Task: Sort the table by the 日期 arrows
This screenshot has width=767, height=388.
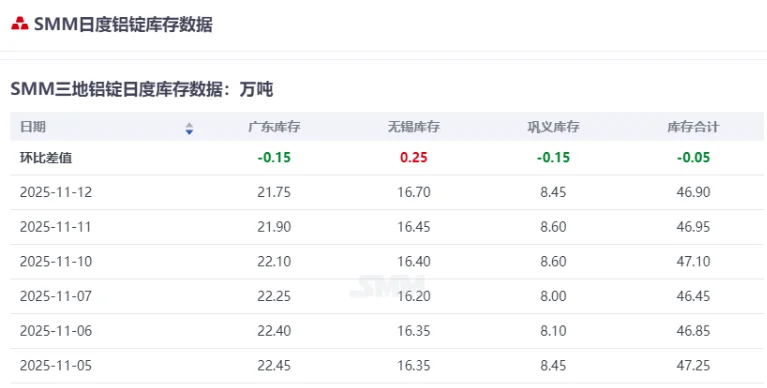Action: click(x=189, y=128)
